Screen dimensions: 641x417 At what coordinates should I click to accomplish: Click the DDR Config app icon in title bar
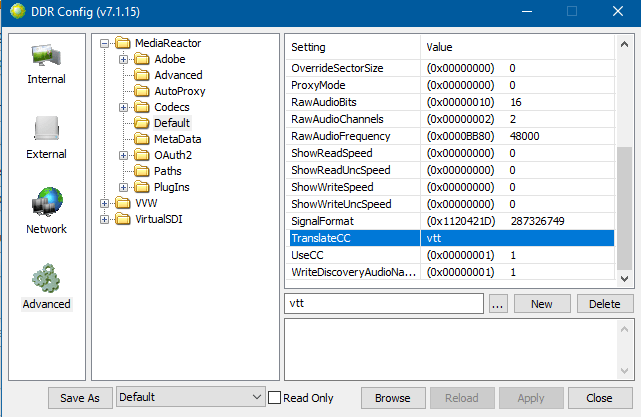click(x=18, y=11)
